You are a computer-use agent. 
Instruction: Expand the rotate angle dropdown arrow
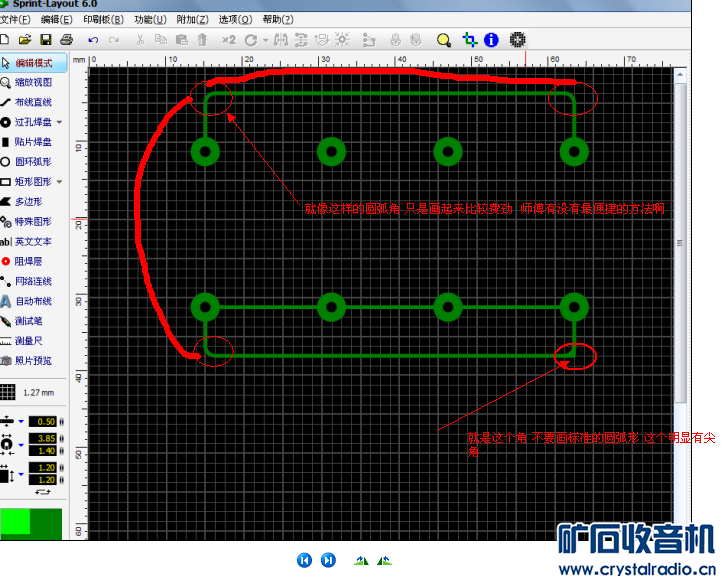click(x=265, y=40)
